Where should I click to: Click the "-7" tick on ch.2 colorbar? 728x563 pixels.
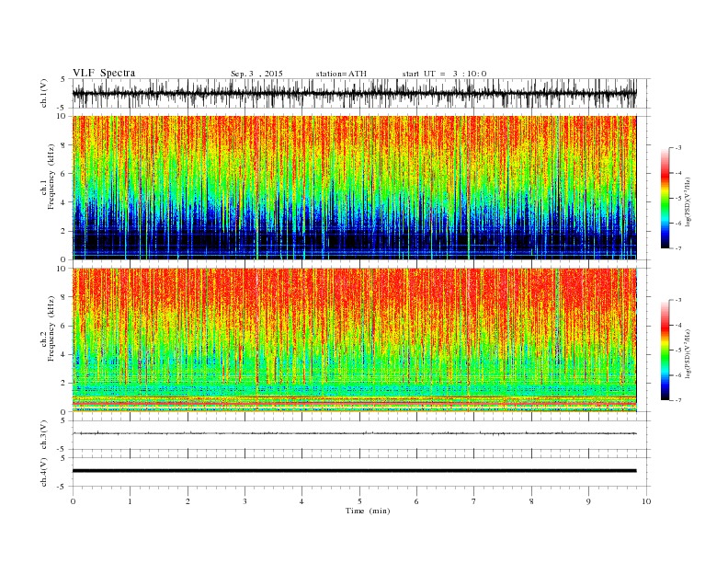tap(678, 400)
